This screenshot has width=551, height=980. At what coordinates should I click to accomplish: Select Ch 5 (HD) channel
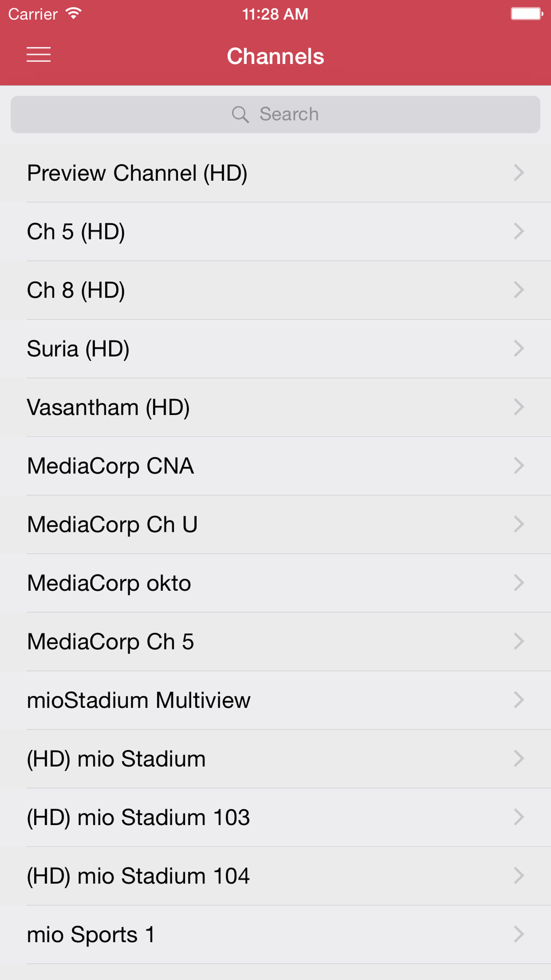click(x=76, y=231)
